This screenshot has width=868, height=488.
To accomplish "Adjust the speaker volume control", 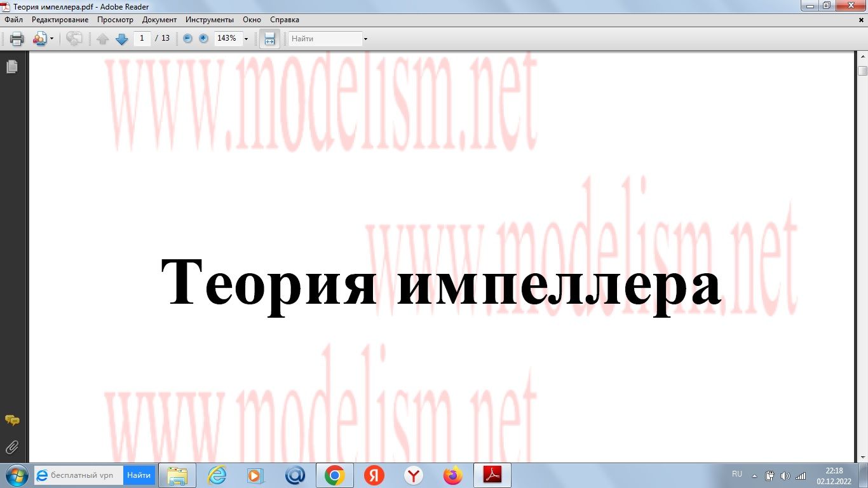I will click(784, 475).
